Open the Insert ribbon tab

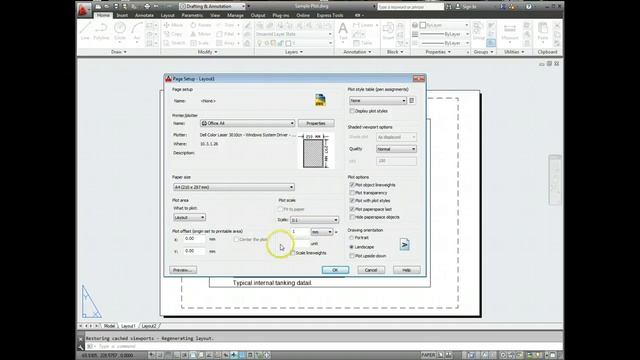pyautogui.click(x=122, y=15)
